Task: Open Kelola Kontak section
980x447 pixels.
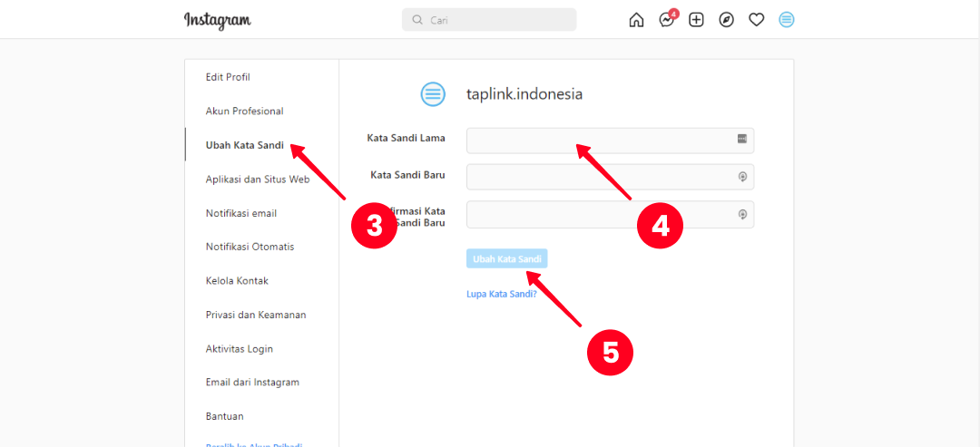Action: [x=237, y=281]
